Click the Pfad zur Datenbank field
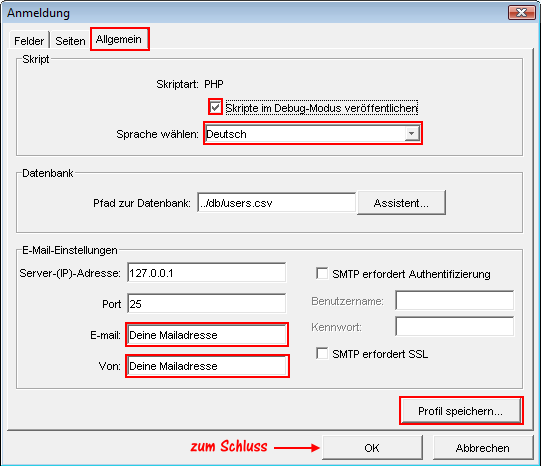Screen dimensions: 541x466 [x=276, y=203]
